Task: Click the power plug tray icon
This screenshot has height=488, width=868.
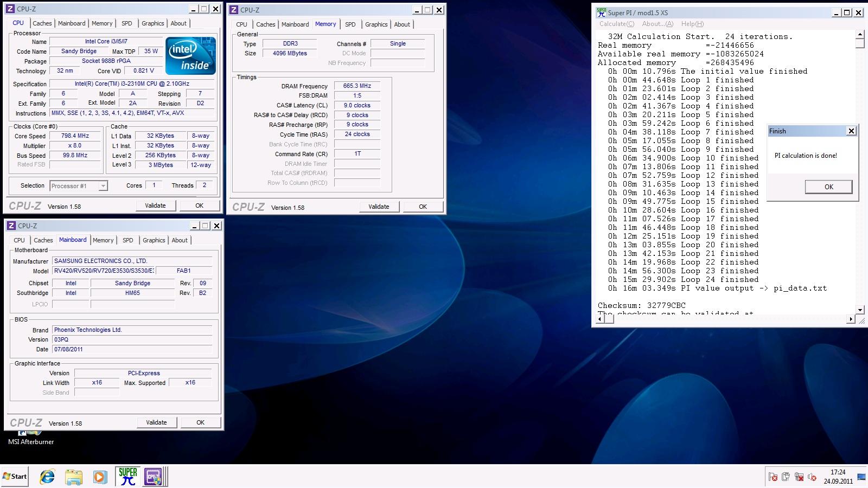Action: click(x=786, y=477)
